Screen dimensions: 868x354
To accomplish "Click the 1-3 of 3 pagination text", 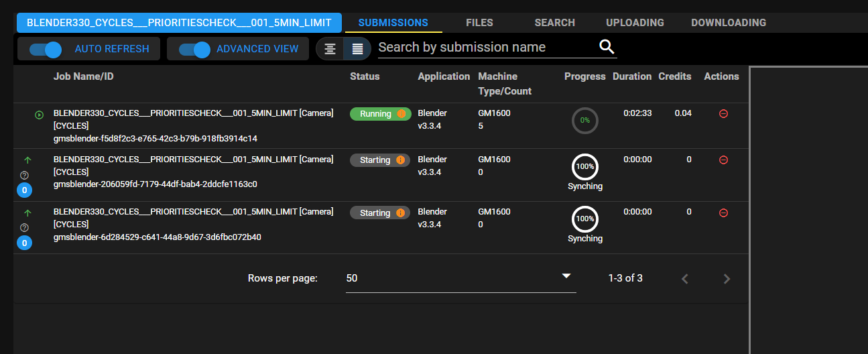I will click(625, 278).
